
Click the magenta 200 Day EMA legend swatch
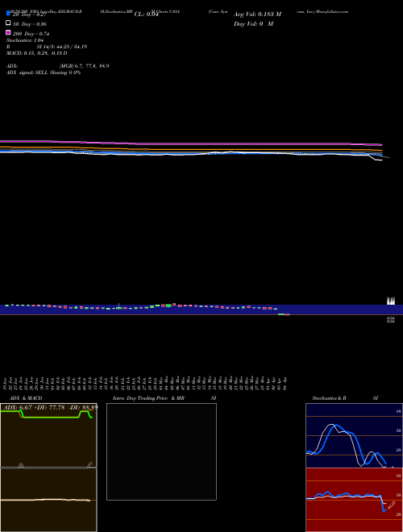pos(8,32)
